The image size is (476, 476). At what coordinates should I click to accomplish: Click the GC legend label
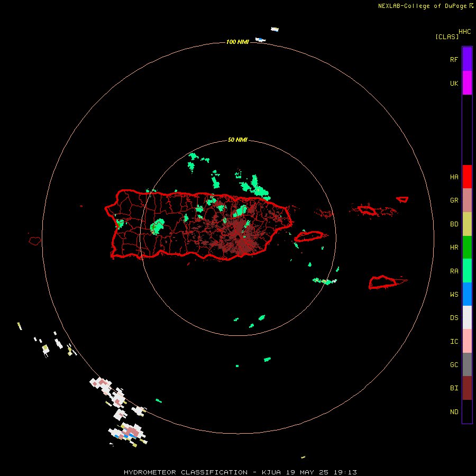pyautogui.click(x=454, y=365)
